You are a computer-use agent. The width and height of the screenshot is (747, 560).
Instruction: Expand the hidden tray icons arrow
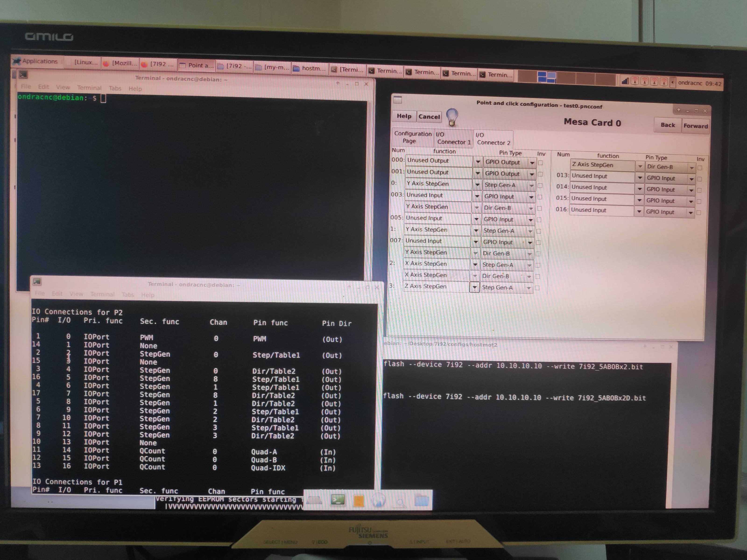[x=672, y=82]
